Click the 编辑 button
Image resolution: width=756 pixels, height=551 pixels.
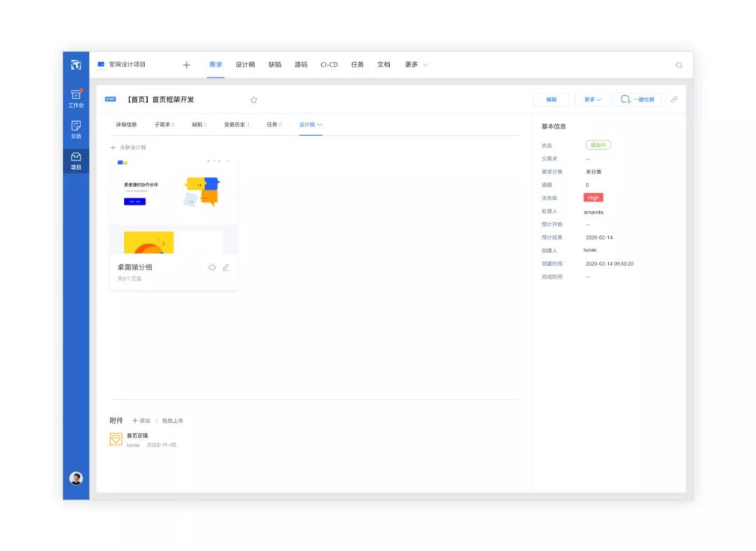pyautogui.click(x=551, y=100)
